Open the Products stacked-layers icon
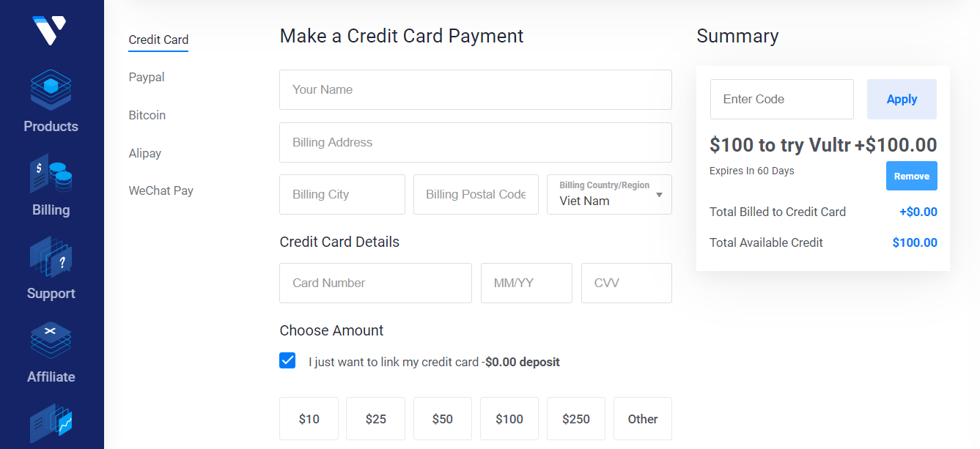 coord(51,89)
